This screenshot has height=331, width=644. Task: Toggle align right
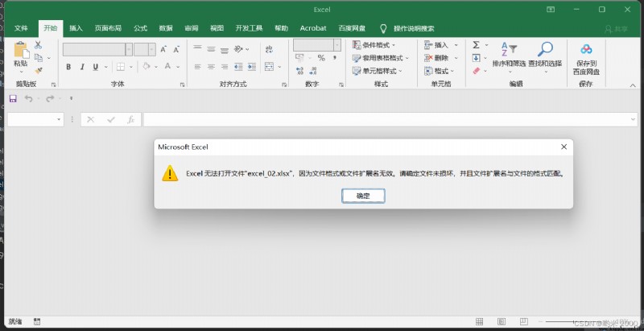point(225,67)
